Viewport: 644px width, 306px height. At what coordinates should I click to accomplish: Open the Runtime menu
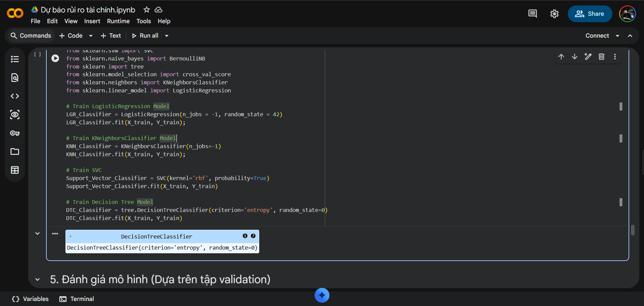pyautogui.click(x=118, y=21)
